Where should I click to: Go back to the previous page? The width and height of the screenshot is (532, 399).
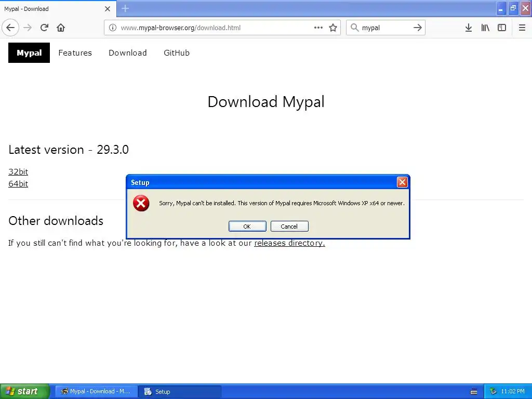[x=10, y=28]
